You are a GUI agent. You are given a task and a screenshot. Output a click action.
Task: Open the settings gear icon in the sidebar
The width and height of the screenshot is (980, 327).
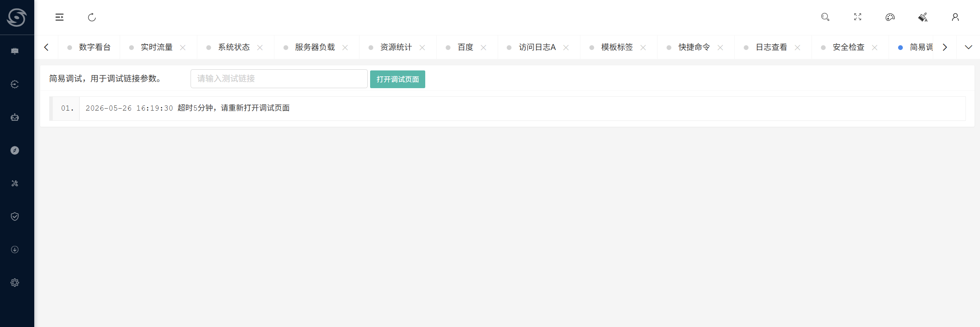[x=15, y=283]
